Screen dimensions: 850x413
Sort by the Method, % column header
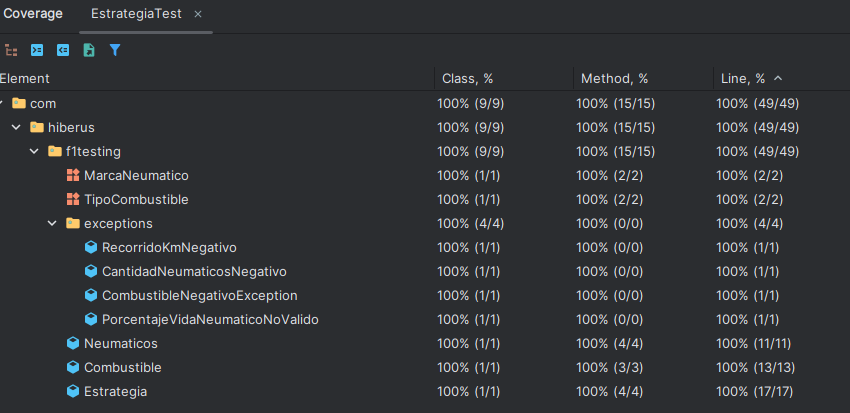click(x=614, y=78)
